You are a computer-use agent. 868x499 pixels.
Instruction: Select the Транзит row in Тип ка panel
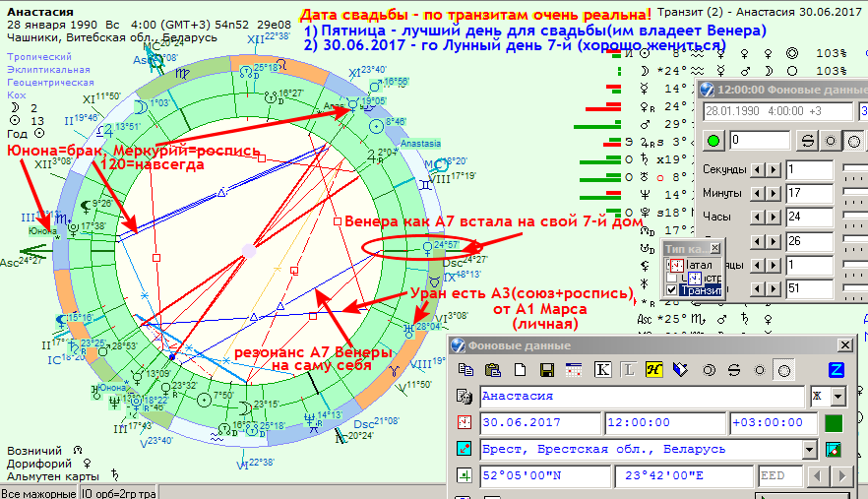click(701, 290)
